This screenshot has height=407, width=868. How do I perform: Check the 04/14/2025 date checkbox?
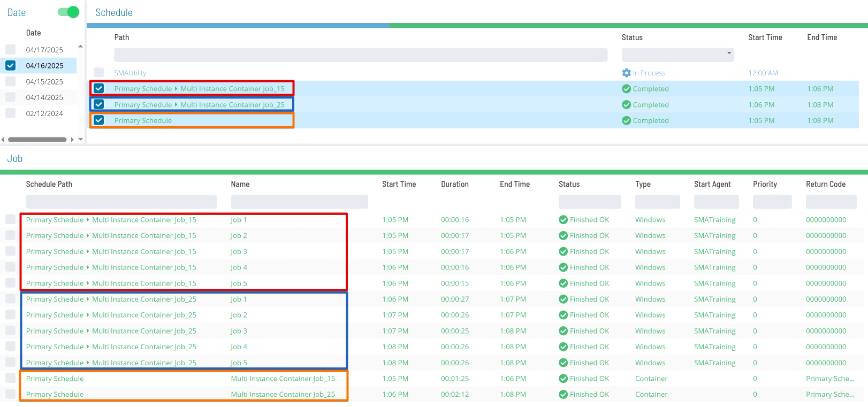coord(11,97)
